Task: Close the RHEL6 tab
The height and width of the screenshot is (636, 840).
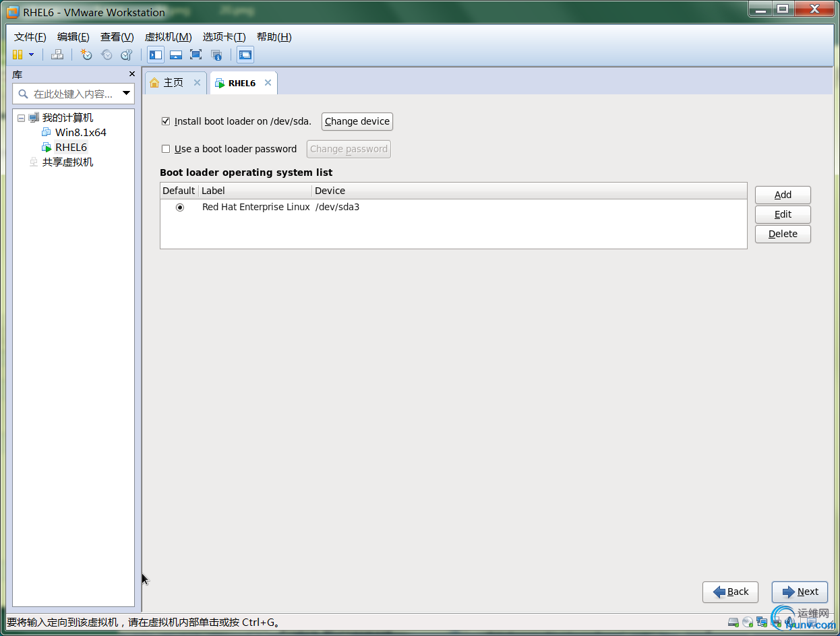Action: click(x=268, y=83)
